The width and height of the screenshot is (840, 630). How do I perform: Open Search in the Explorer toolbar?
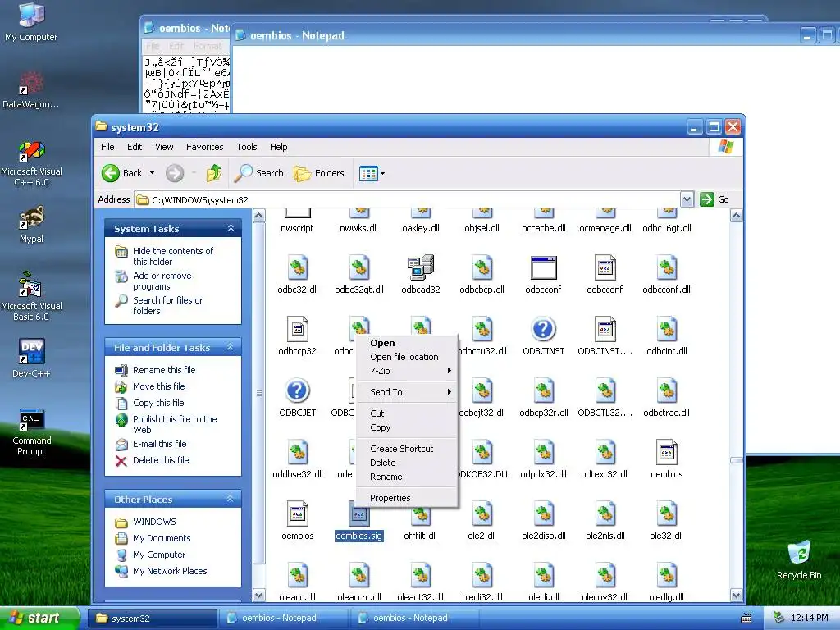258,173
